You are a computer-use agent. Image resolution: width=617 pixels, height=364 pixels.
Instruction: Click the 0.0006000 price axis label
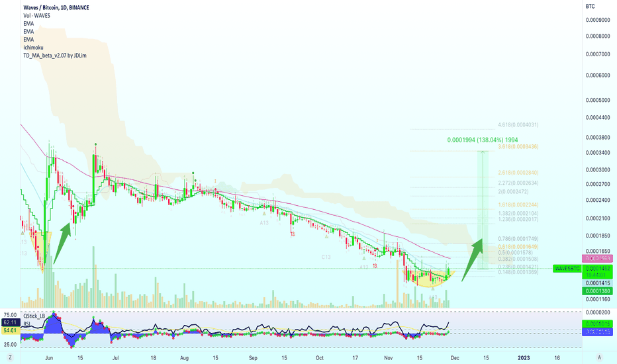pos(598,75)
